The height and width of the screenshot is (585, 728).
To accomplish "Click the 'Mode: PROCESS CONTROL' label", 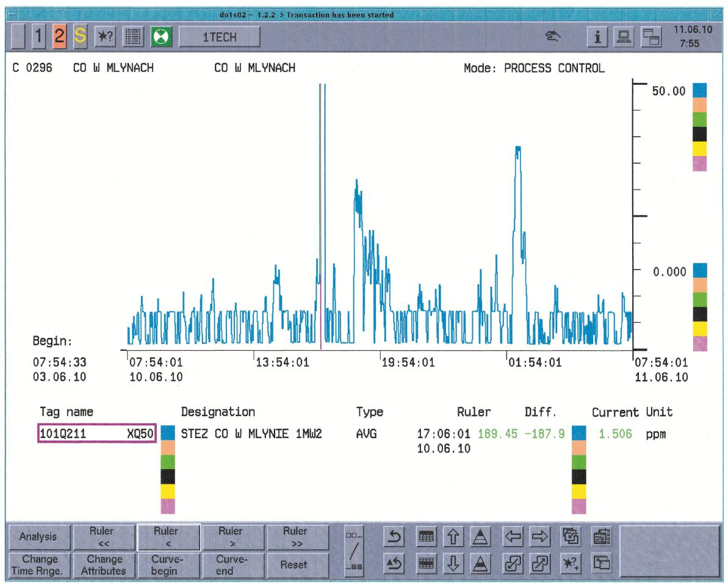I will pyautogui.click(x=534, y=68).
